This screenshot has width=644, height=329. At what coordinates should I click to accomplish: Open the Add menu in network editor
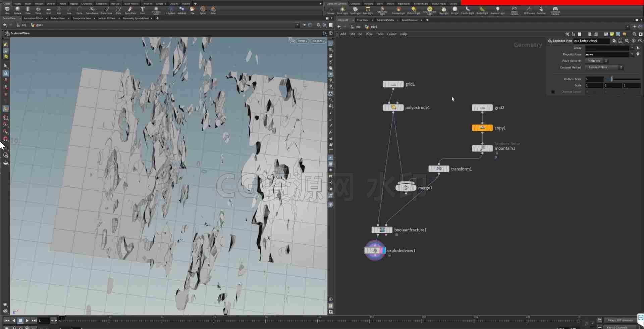click(343, 34)
